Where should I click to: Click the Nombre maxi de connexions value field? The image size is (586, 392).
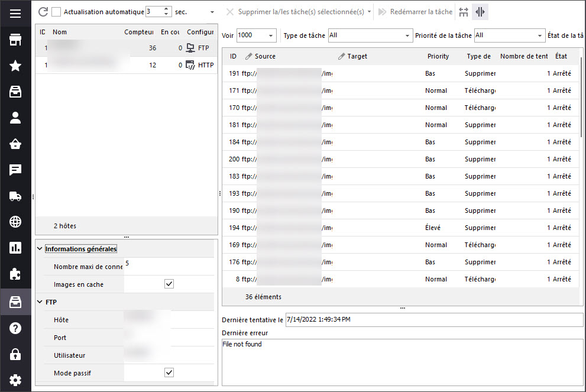click(x=169, y=266)
